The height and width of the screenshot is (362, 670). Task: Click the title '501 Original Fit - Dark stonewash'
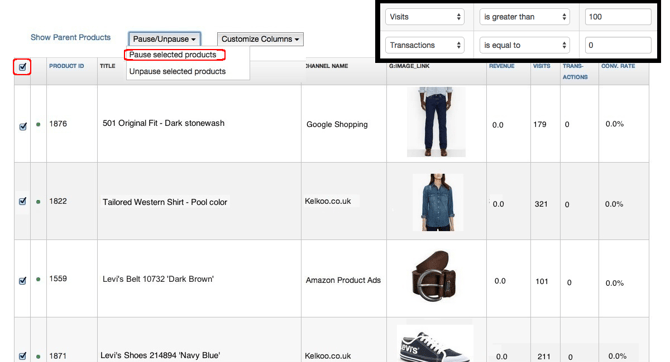(x=163, y=123)
